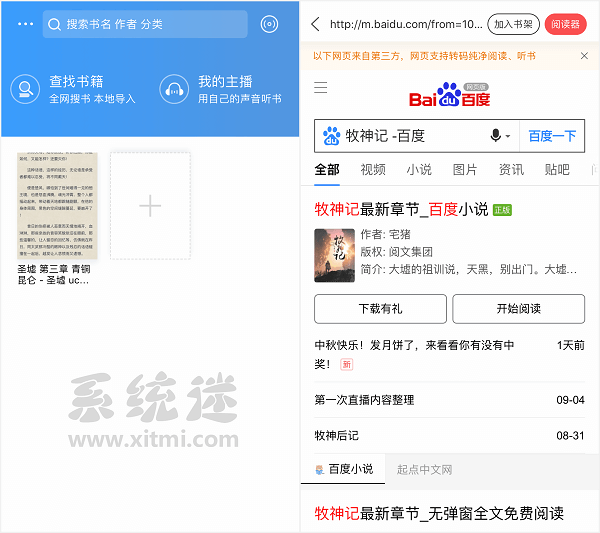The image size is (600, 533).
Task: Open the 圣墟 book thumbnail
Action: tap(57, 206)
